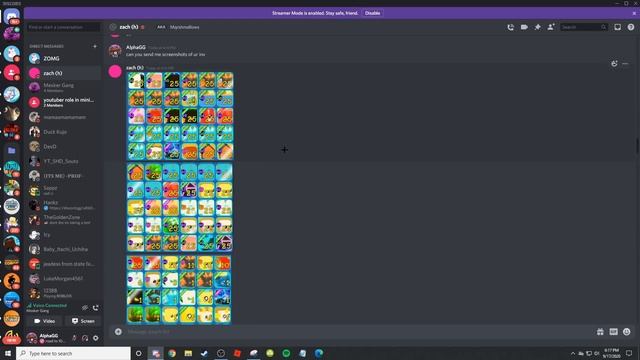The height and width of the screenshot is (360, 640).
Task: Disconnect from the voice call
Action: 96,308
